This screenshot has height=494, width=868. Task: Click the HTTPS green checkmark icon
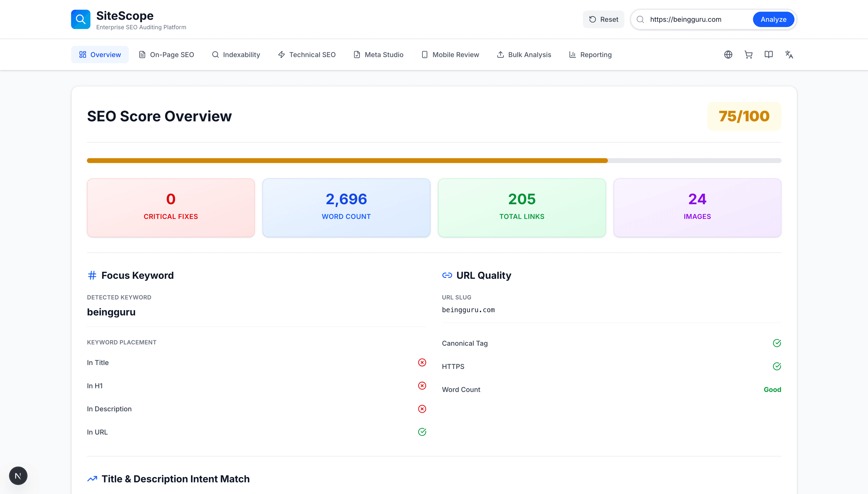[x=777, y=366]
